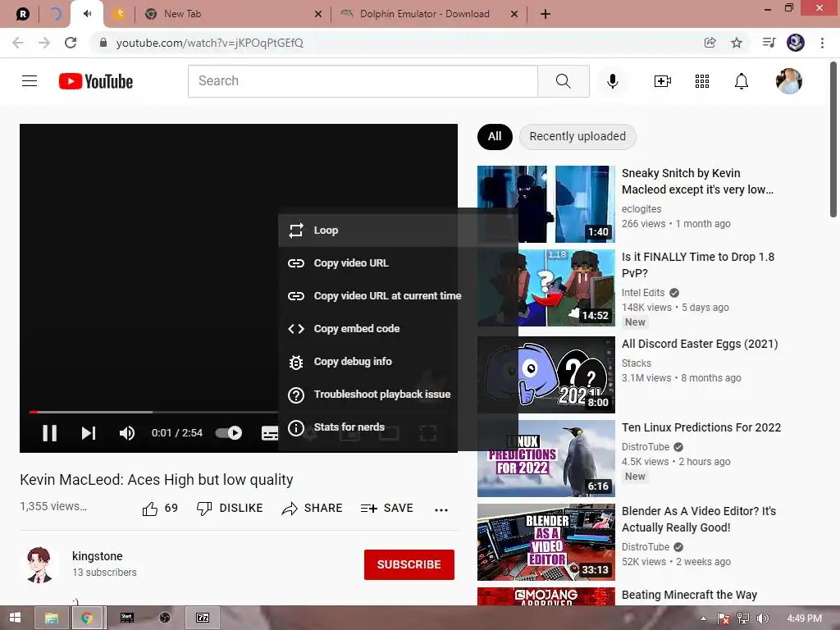Image resolution: width=840 pixels, height=630 pixels.
Task: Go to the YouTube home logo
Action: (96, 81)
